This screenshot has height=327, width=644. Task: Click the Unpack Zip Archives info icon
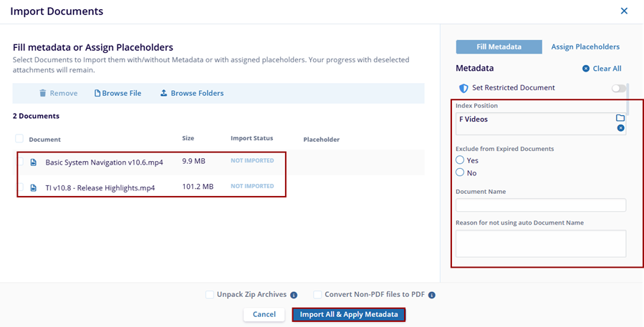[x=294, y=295]
